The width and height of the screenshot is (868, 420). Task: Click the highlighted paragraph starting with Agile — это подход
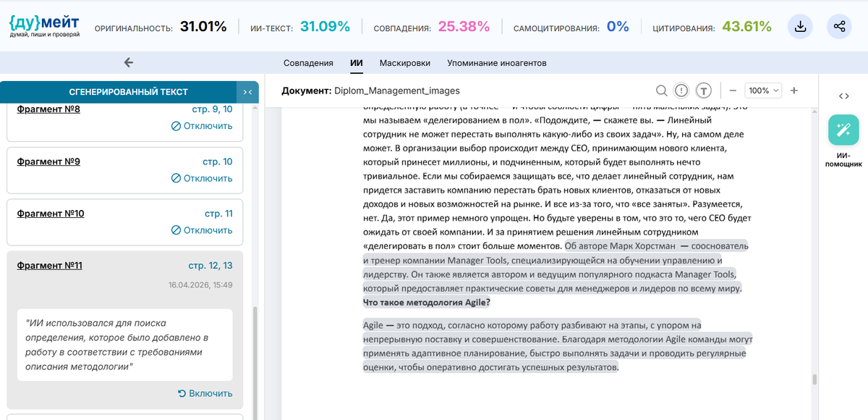[x=557, y=346]
